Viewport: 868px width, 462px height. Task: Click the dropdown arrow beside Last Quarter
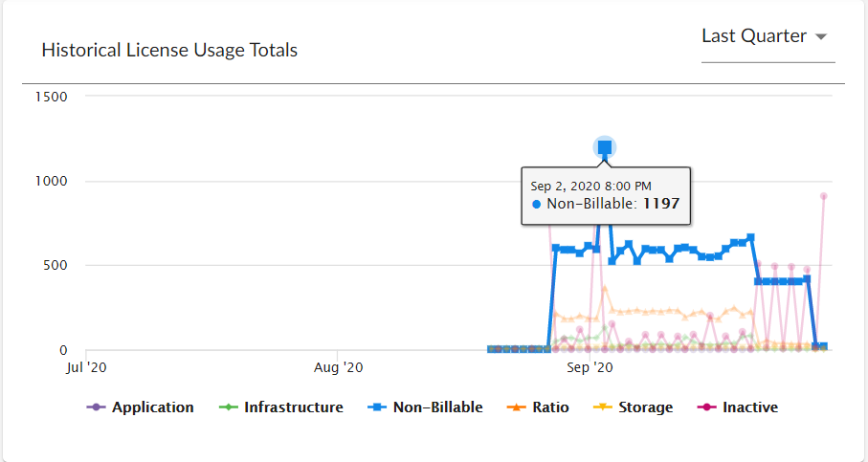(821, 37)
